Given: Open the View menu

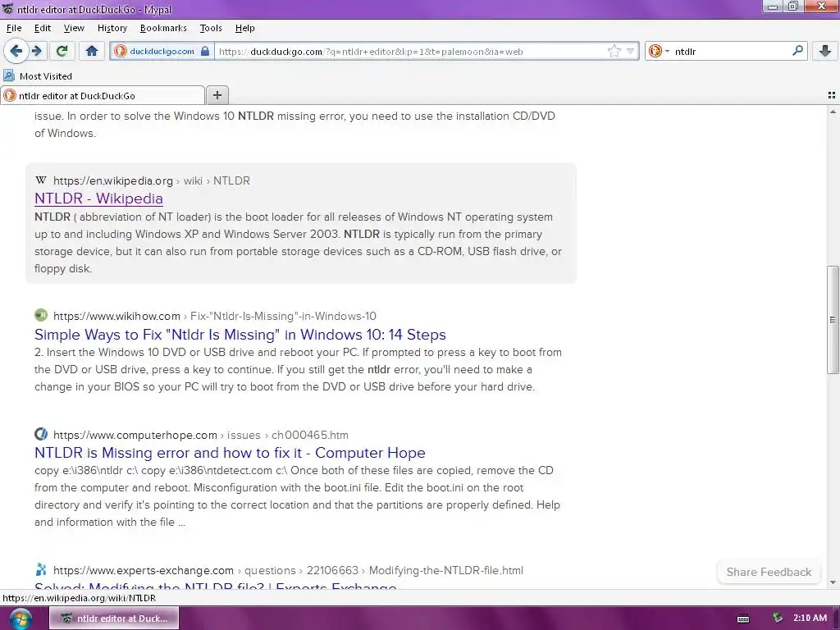Looking at the screenshot, I should coord(74,28).
